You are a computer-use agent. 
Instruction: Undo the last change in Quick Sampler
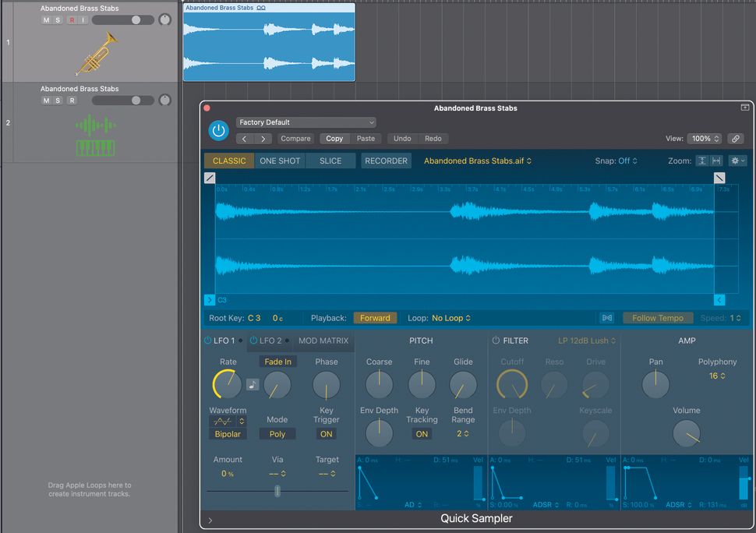[402, 138]
